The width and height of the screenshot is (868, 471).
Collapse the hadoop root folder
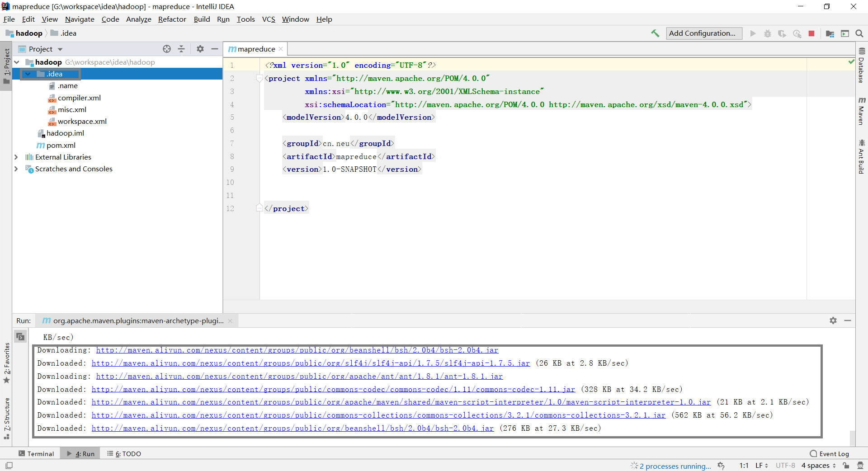17,62
